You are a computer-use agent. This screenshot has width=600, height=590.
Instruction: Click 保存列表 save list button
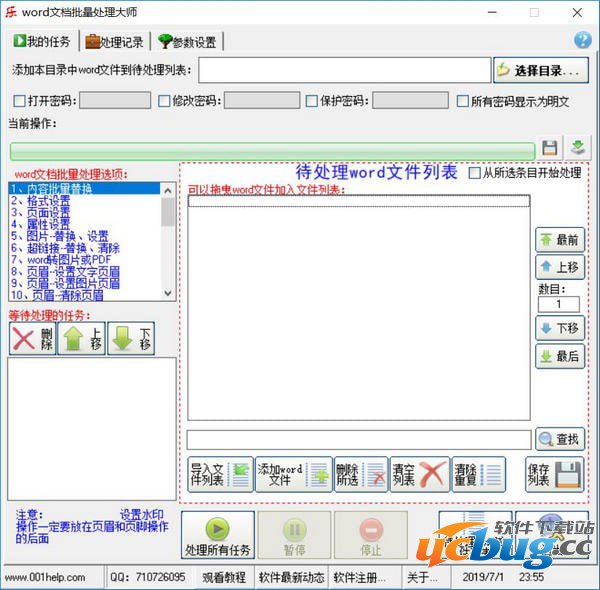(554, 474)
